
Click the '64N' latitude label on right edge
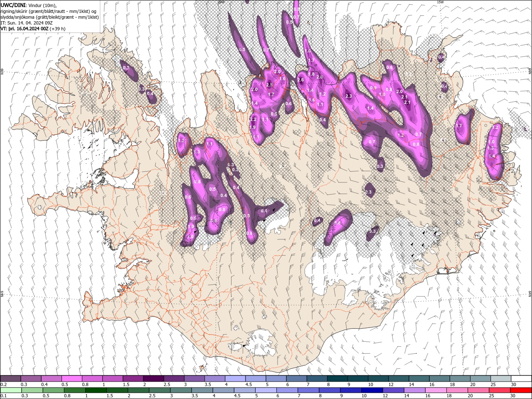pos(530,293)
